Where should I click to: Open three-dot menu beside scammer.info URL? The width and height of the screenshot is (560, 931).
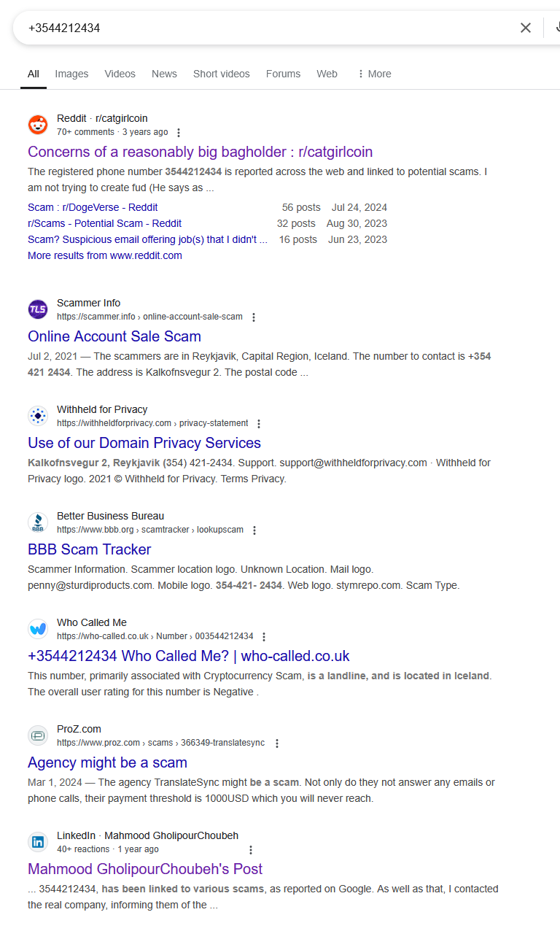point(254,317)
